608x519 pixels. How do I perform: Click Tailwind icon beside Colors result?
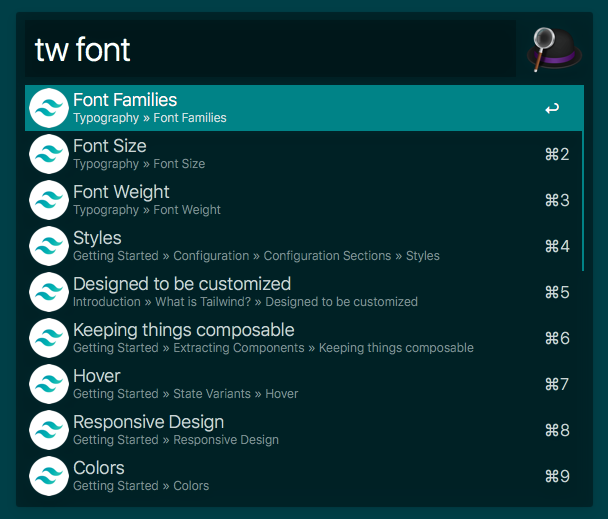[x=49, y=476]
